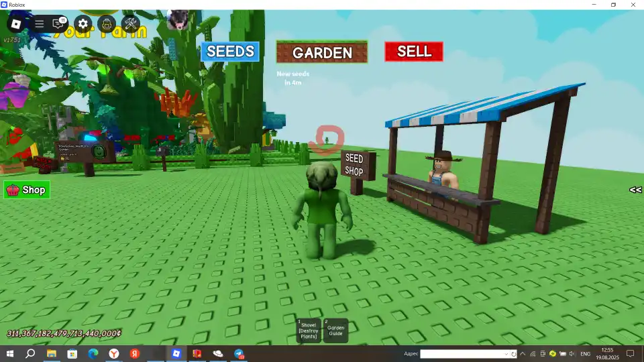Launch Microsoft Edge from taskbar
Image resolution: width=644 pixels, height=362 pixels.
(x=93, y=354)
